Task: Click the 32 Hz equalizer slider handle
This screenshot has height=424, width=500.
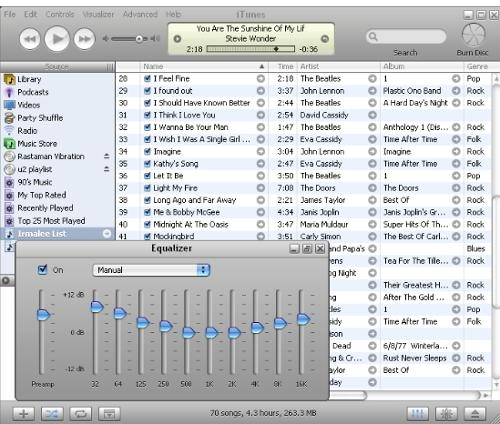Action: pyautogui.click(x=97, y=307)
